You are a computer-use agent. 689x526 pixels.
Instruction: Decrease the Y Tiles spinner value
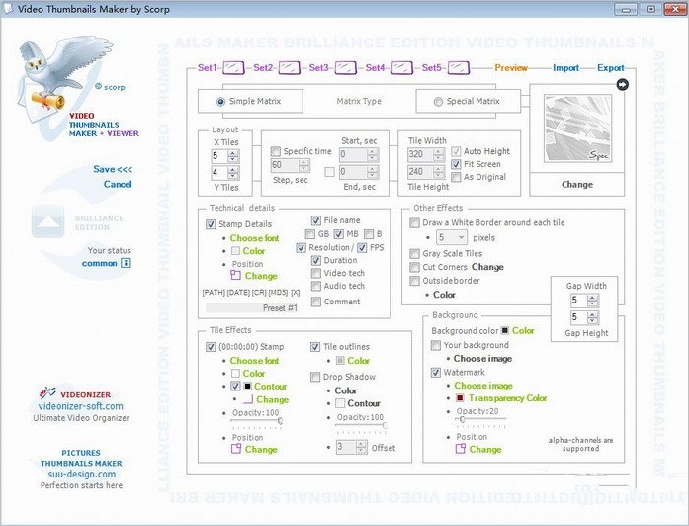point(233,176)
